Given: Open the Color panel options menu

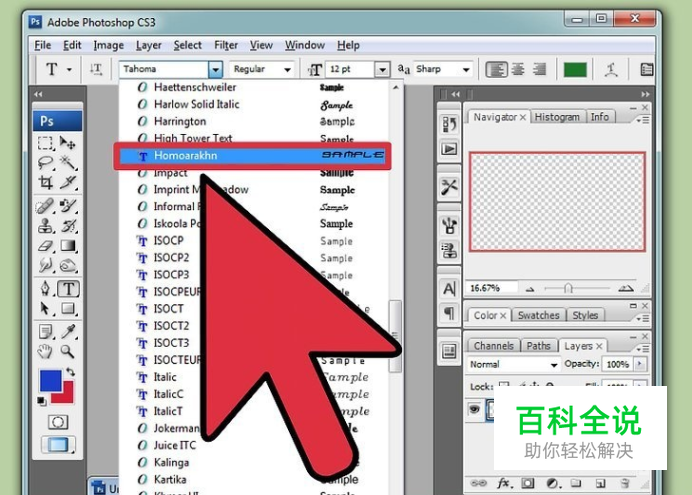Looking at the screenshot, I should tap(643, 318).
